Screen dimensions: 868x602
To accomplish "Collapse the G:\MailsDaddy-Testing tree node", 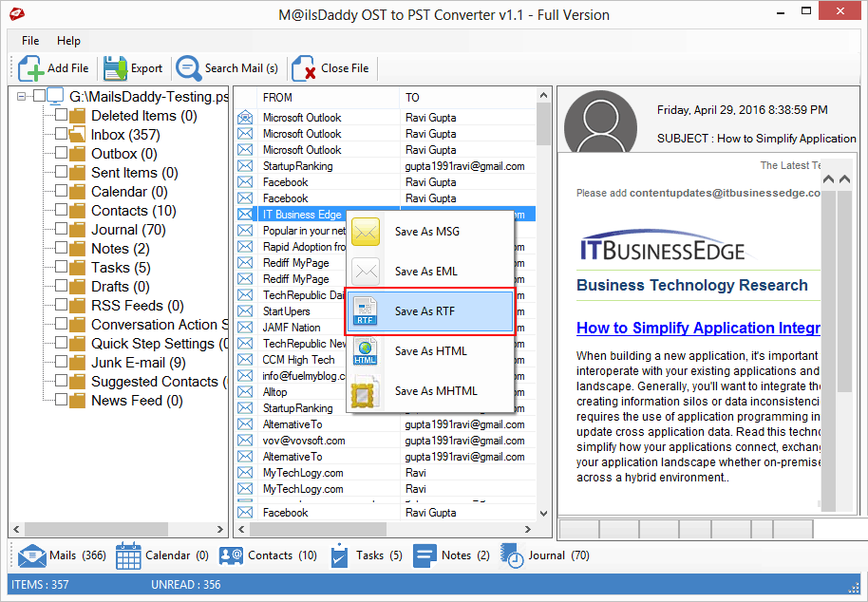I will pyautogui.click(x=21, y=96).
